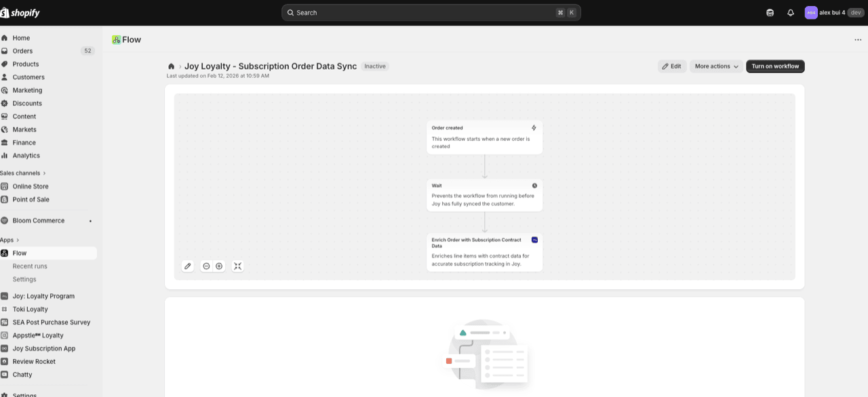The width and height of the screenshot is (868, 397).
Task: Click the Marketing target icon in sidebar
Action: coord(5,90)
